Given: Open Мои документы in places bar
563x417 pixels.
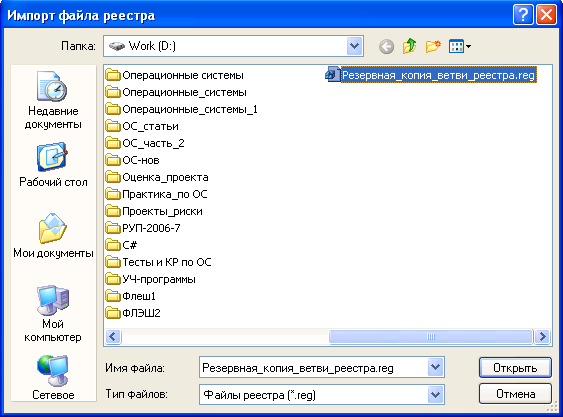Looking at the screenshot, I should click(53, 236).
